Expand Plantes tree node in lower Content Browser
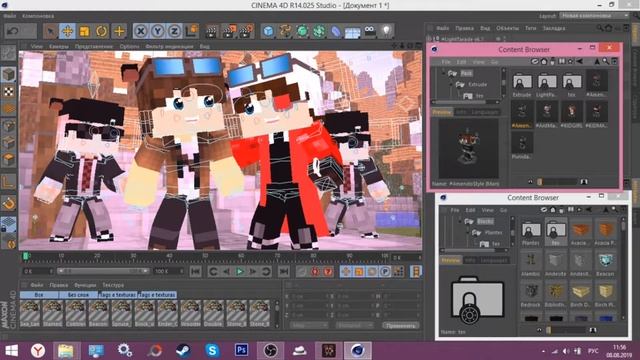640x360 pixels. click(x=468, y=232)
